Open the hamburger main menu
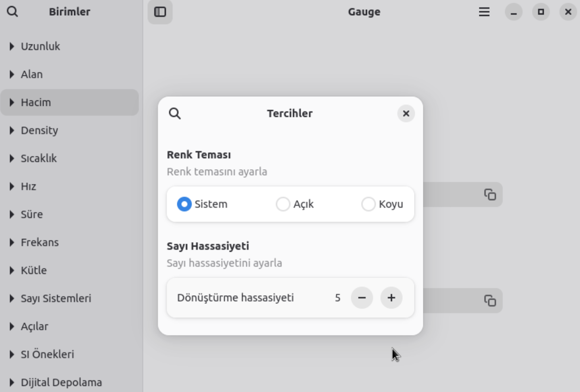 point(484,12)
